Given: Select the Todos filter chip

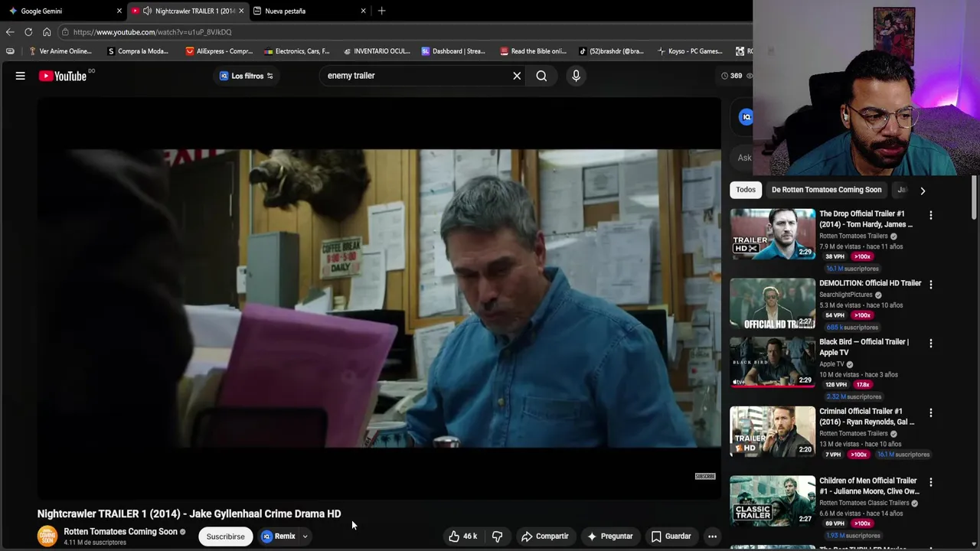Looking at the screenshot, I should (746, 190).
